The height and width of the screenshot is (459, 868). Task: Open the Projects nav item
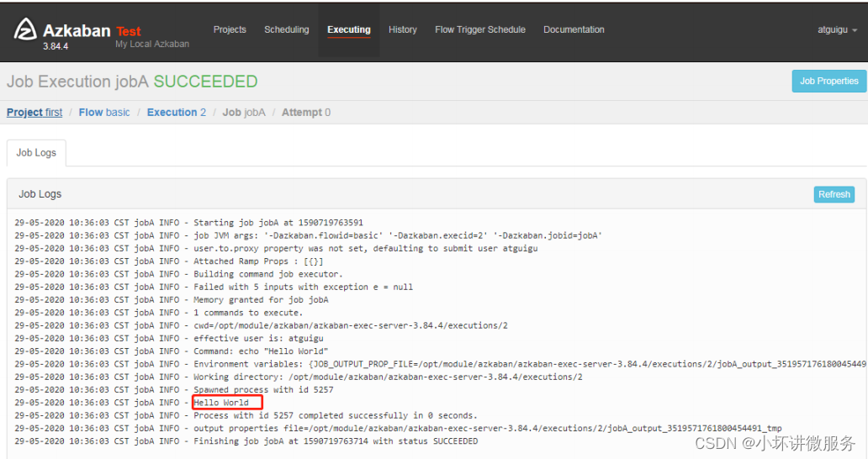point(230,30)
